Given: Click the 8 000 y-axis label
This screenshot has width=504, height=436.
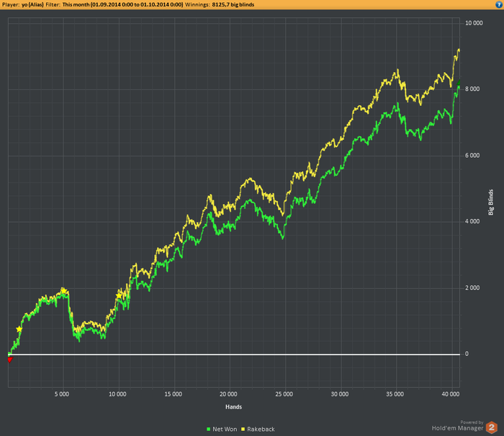Looking at the screenshot, I should (x=472, y=89).
